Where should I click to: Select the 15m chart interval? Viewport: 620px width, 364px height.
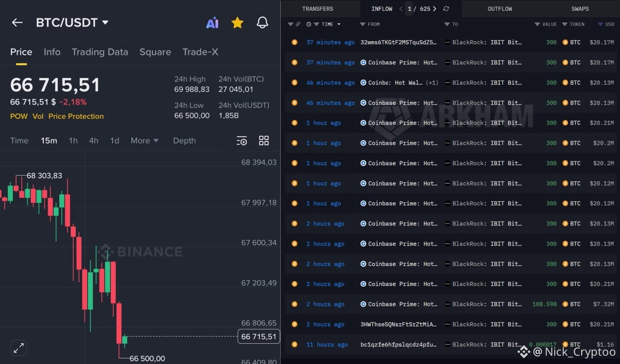tap(49, 141)
